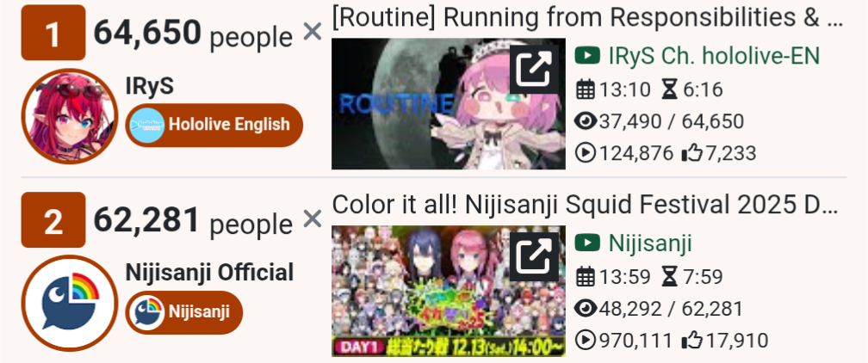Dismiss rank 1 entry with the × button
Viewport: 868px width, 363px height.
click(x=313, y=33)
